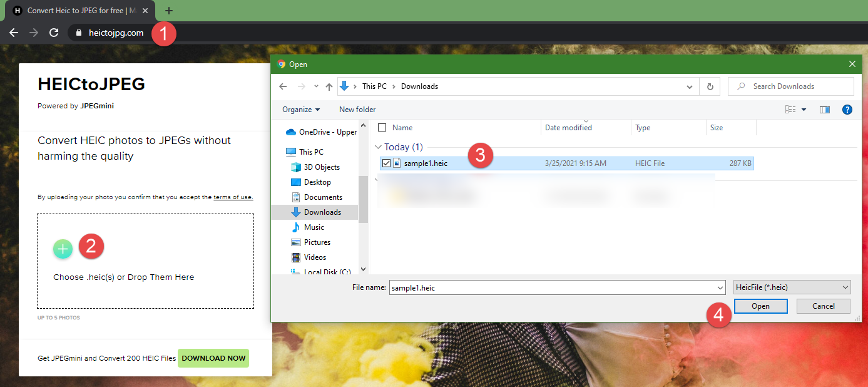Refresh the Downloads folder listing

[710, 86]
